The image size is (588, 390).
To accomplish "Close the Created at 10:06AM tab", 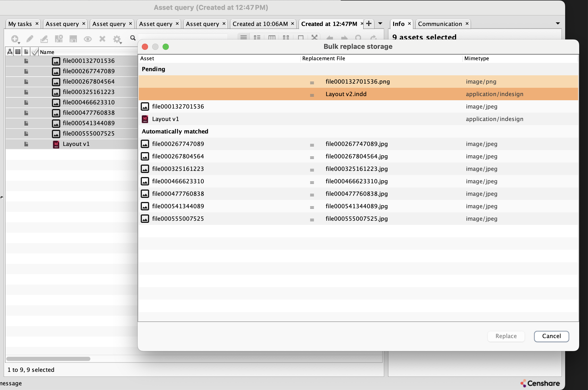I will [292, 24].
